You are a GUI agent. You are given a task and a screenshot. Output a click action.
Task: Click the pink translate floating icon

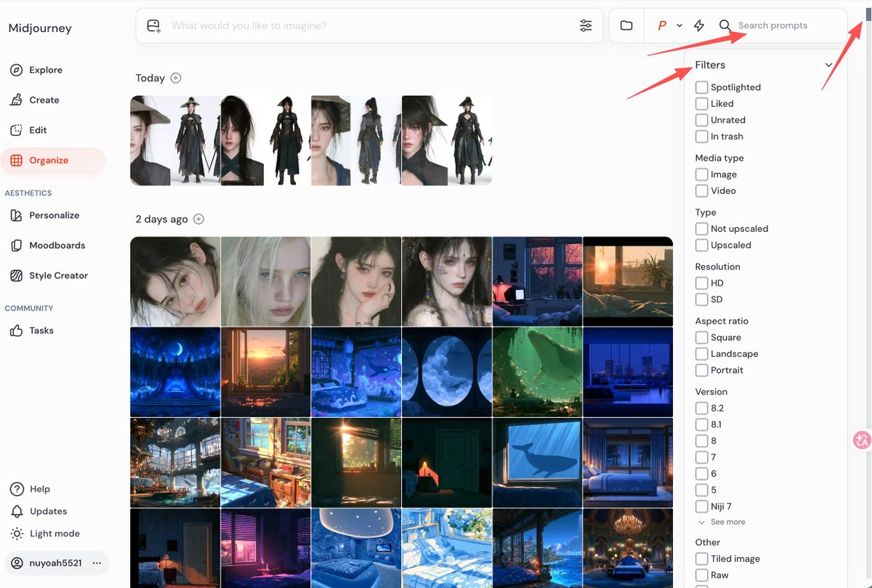click(862, 440)
